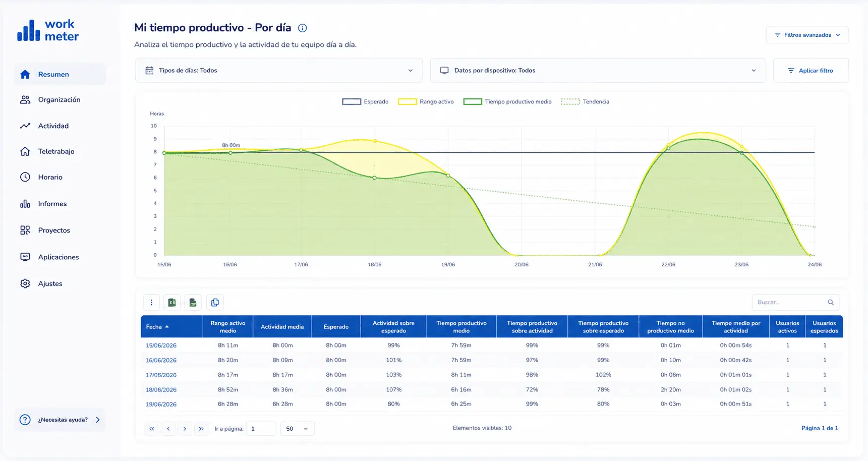The width and height of the screenshot is (868, 461).
Task: Copy table data icon
Action: pyautogui.click(x=215, y=303)
